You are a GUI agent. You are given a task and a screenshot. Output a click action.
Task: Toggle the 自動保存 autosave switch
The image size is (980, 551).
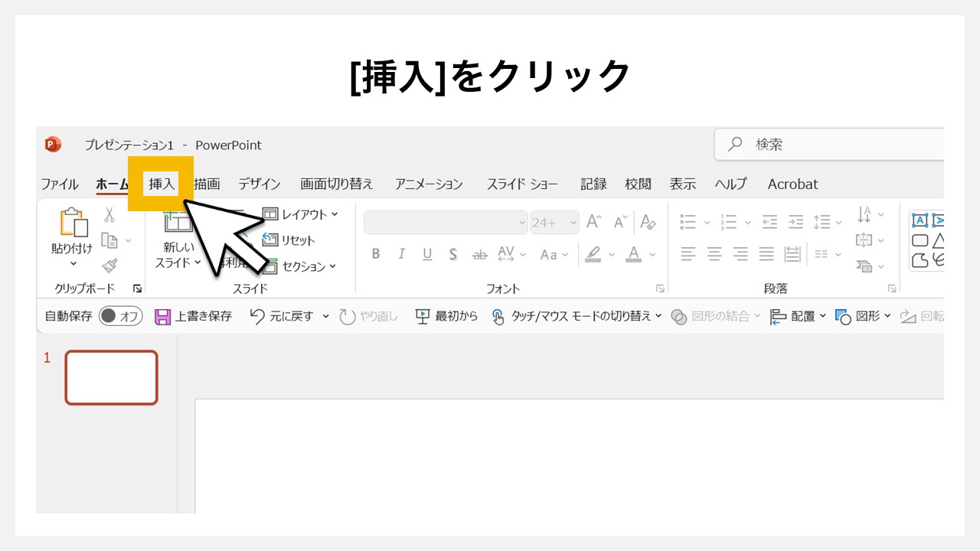click(121, 316)
